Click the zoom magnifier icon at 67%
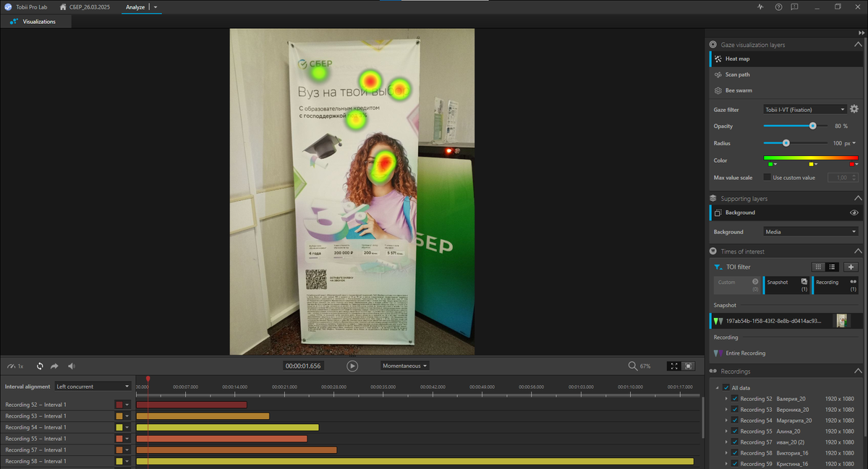868x469 pixels. (633, 366)
